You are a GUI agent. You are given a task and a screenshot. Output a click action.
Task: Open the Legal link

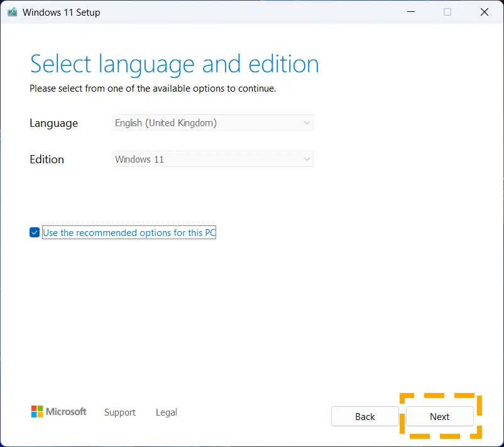(166, 412)
